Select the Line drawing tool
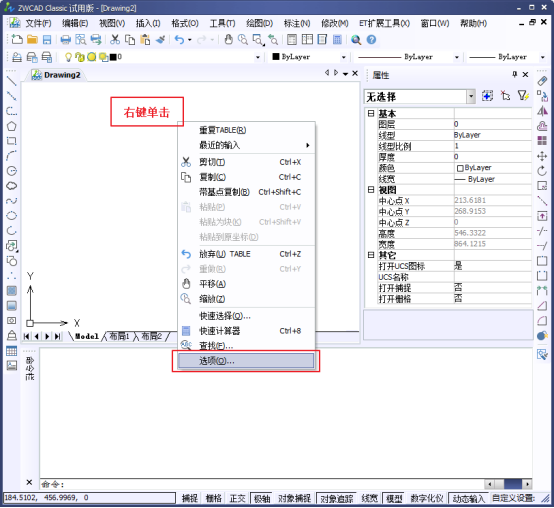 tap(12, 81)
